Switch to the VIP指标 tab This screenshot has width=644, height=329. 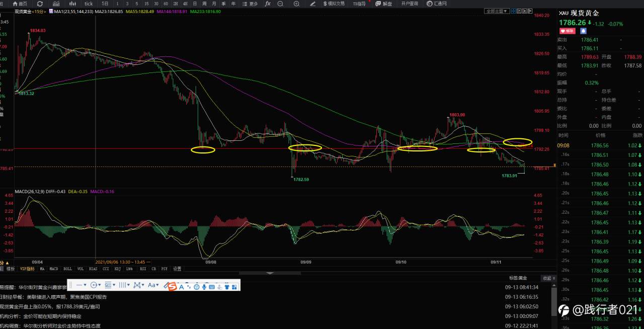[x=27, y=269]
